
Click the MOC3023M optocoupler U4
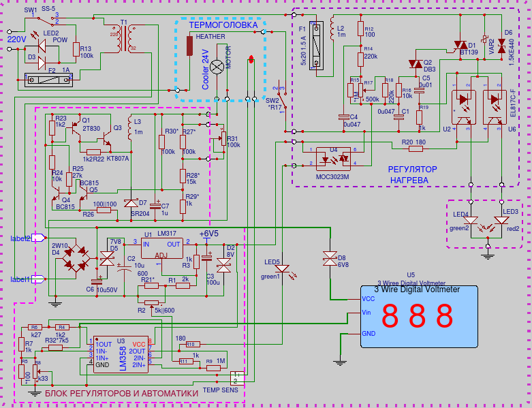point(334,159)
